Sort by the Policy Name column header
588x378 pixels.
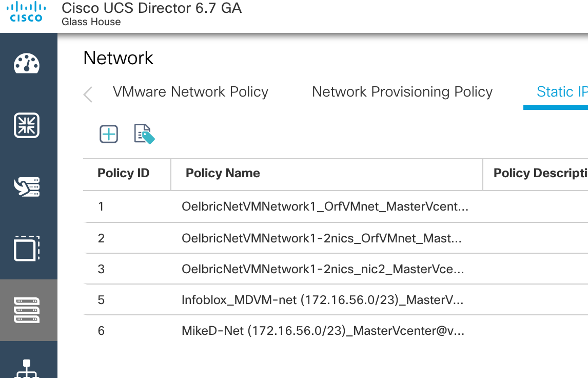click(223, 174)
